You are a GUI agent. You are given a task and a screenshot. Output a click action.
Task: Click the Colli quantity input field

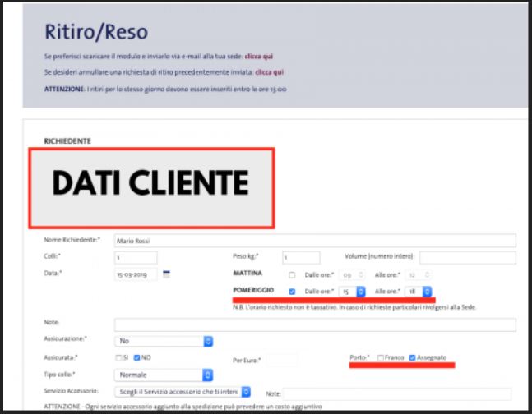click(135, 257)
